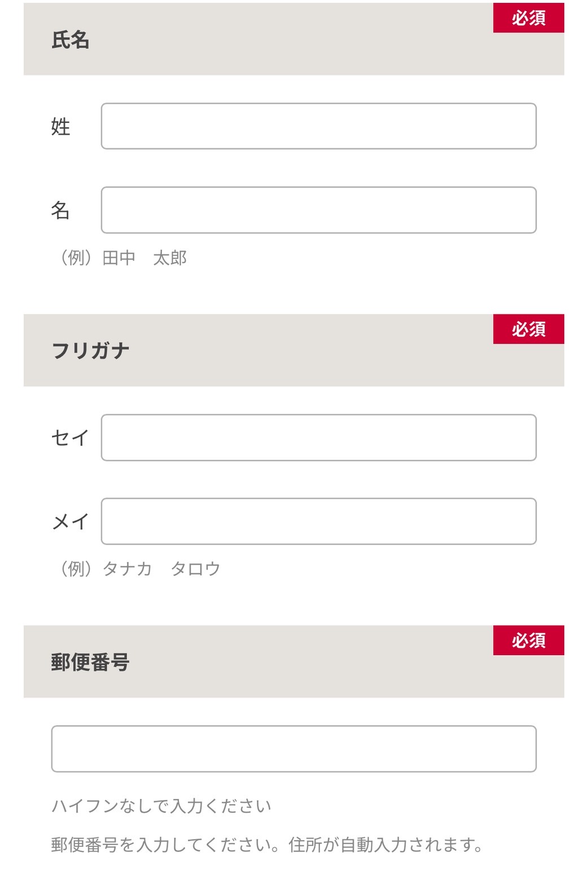Click the 姓 field label
Image resolution: width=588 pixels, height=887 pixels.
click(x=61, y=126)
